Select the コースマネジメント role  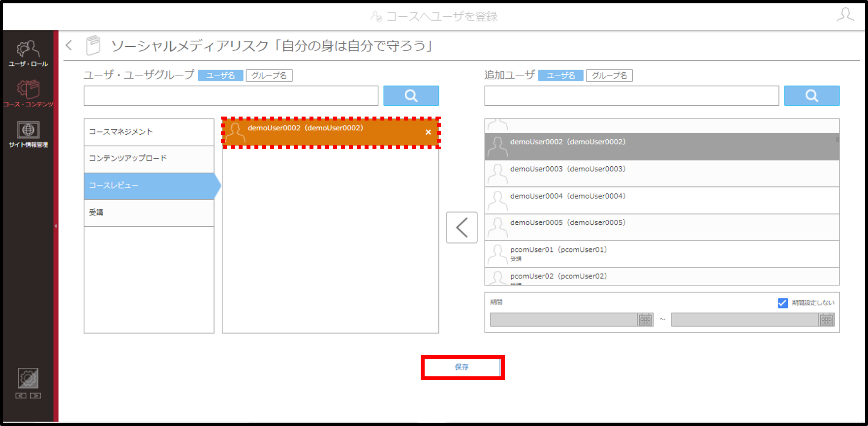tap(149, 132)
